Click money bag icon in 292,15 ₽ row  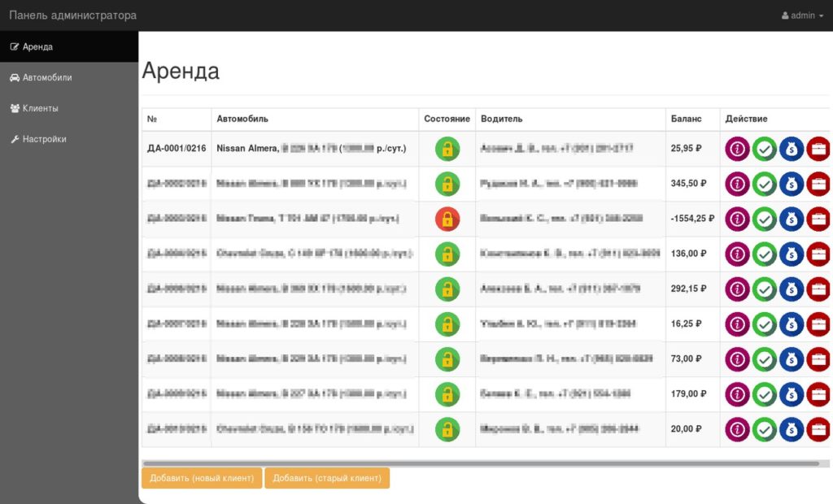tap(792, 289)
